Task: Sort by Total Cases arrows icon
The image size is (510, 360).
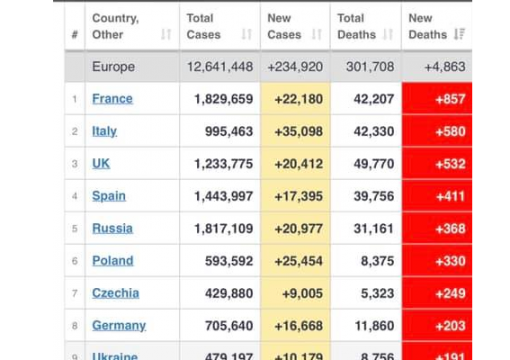Action: click(247, 34)
